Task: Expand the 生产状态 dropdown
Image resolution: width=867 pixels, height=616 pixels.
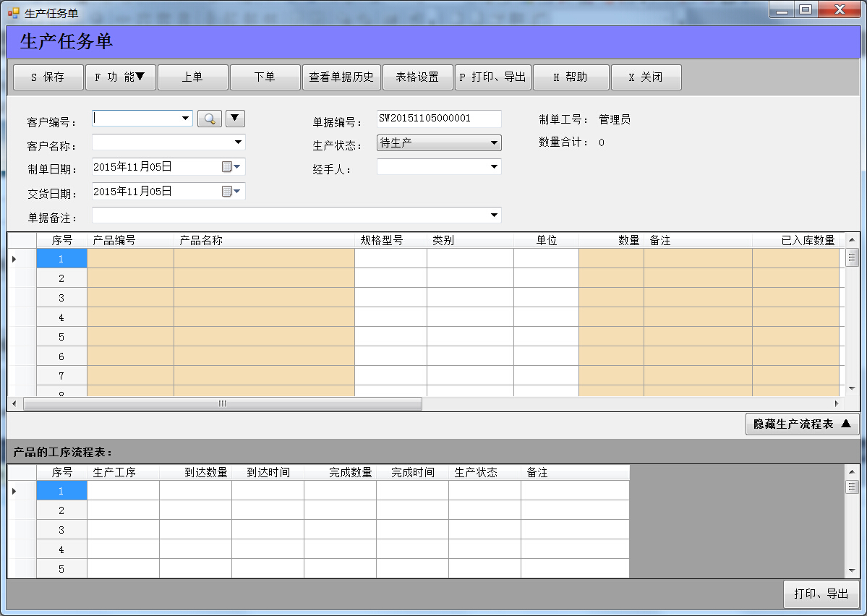Action: 495,142
